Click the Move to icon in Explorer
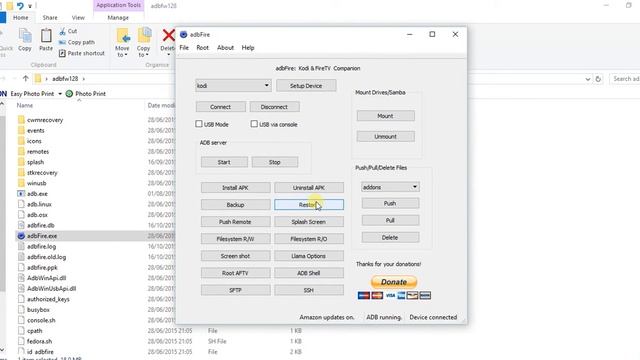The image size is (640, 360). pyautogui.click(x=123, y=36)
